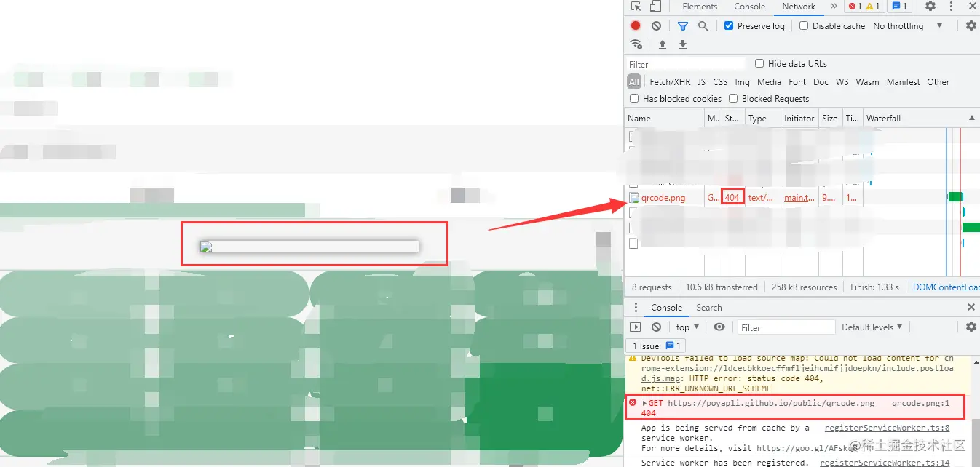Select the Network tab
The image size is (980, 467).
point(799,7)
